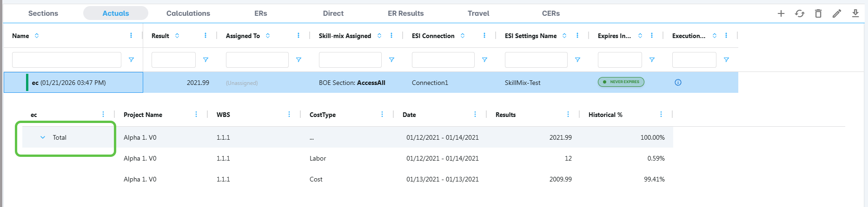The height and width of the screenshot is (207, 868).
Task: Click the Name filter text field
Action: (66, 60)
